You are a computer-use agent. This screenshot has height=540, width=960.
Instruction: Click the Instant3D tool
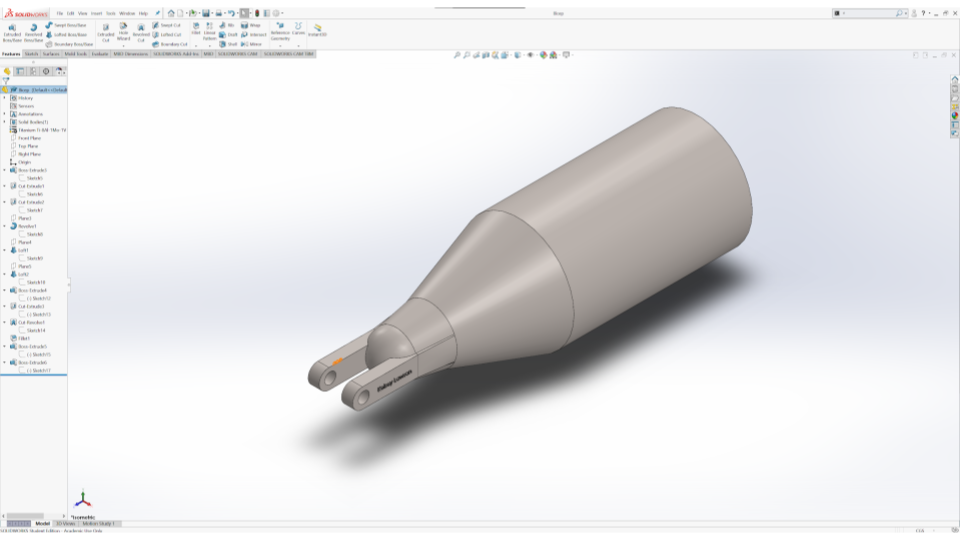(317, 30)
